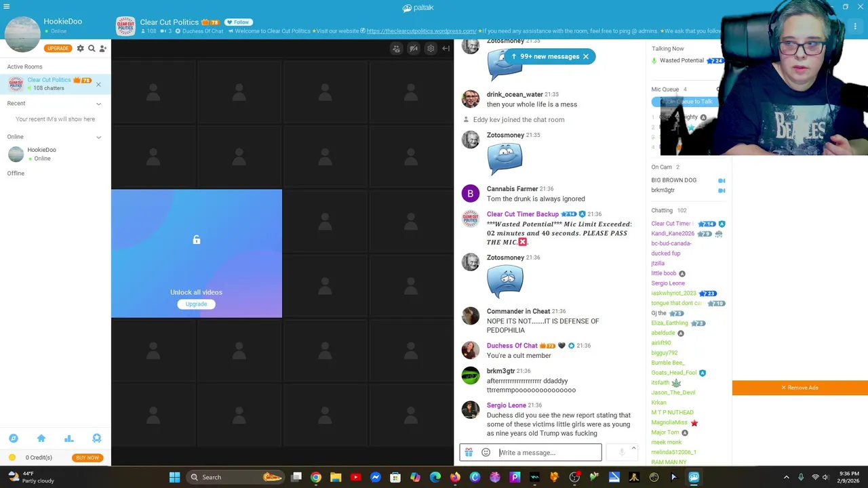Expand the arrow beside the microphone button

[x=633, y=448]
